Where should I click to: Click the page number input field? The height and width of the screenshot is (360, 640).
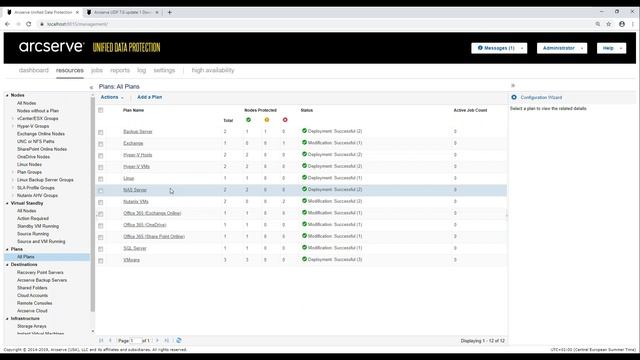[136, 340]
